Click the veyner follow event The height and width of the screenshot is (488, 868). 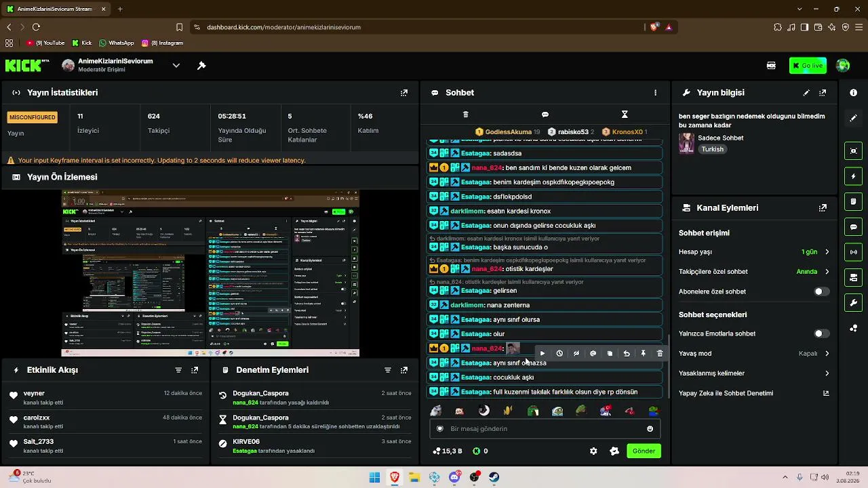click(x=105, y=397)
